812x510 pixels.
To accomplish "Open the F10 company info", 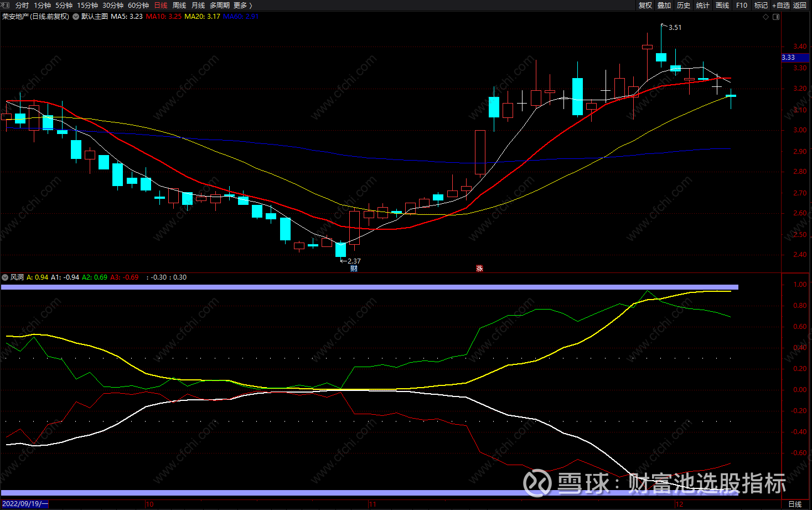I will tap(742, 5).
